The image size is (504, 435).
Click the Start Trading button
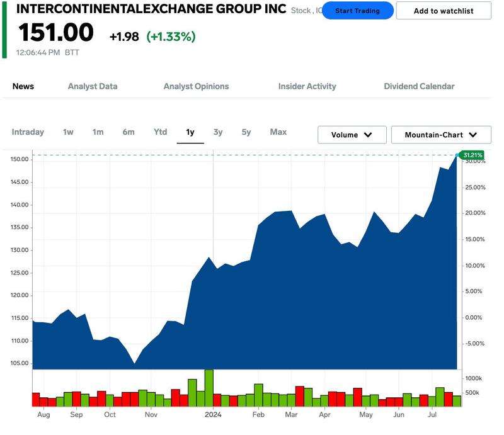point(357,11)
